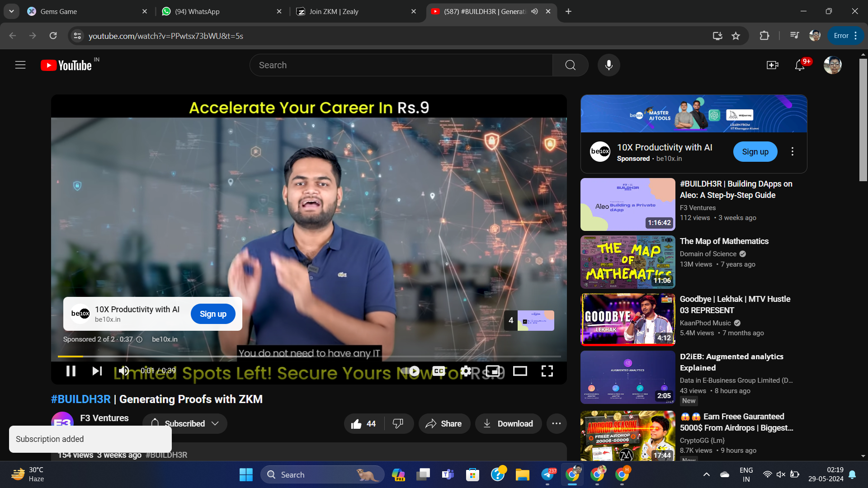Click the create video plus icon

pos(773,65)
